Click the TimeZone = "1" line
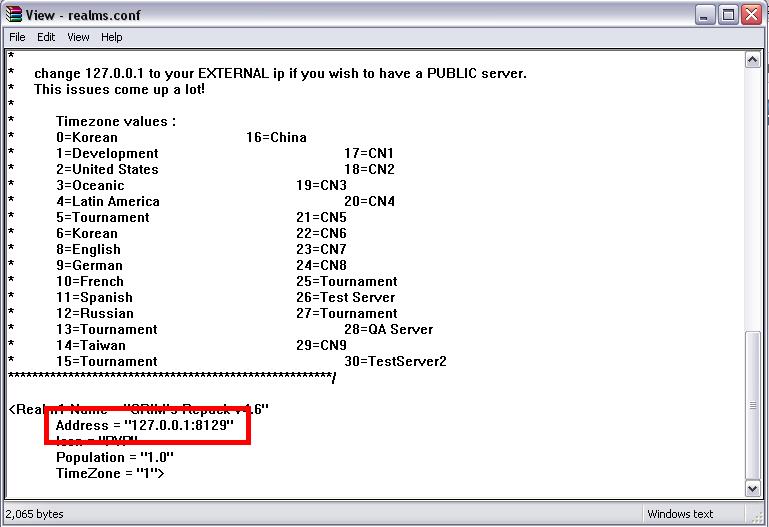 point(110,473)
